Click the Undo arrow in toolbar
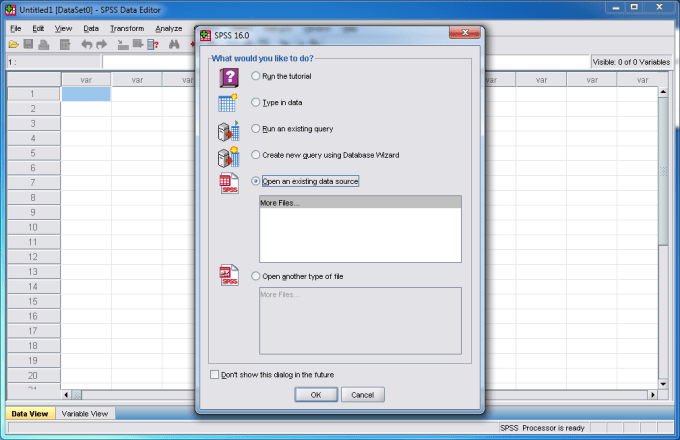This screenshot has height=440, width=680. pos(86,44)
